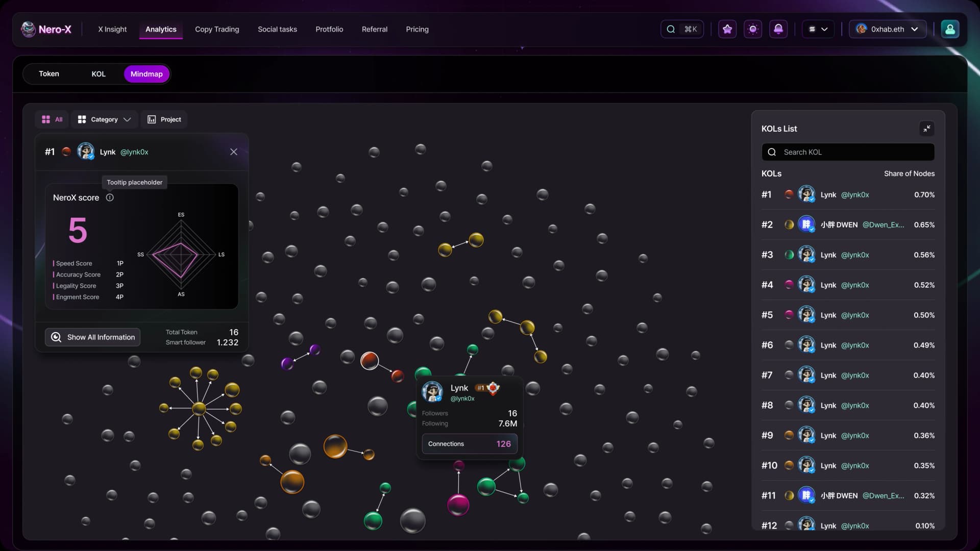Click the NeroX score info icon
The height and width of the screenshot is (551, 980).
110,197
